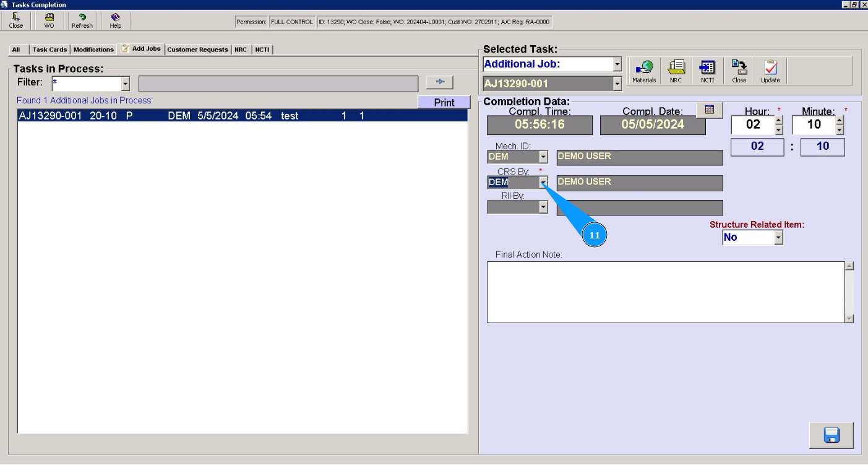Click the Print button
The image size is (868, 465).
444,103
